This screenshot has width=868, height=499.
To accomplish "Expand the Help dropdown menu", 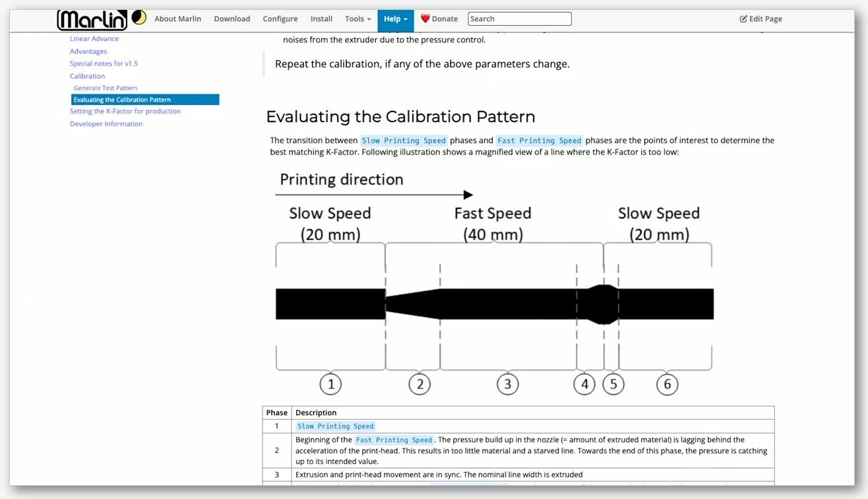I will (396, 20).
